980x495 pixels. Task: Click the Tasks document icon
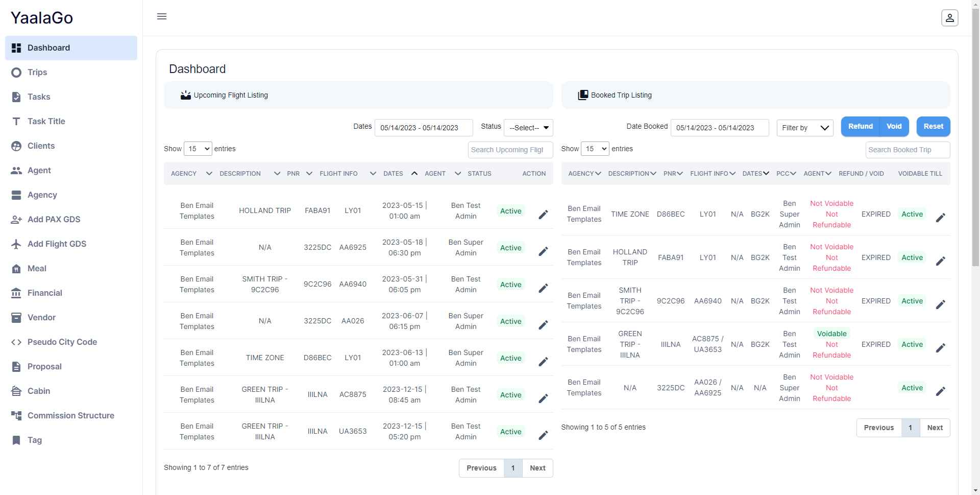coord(16,97)
